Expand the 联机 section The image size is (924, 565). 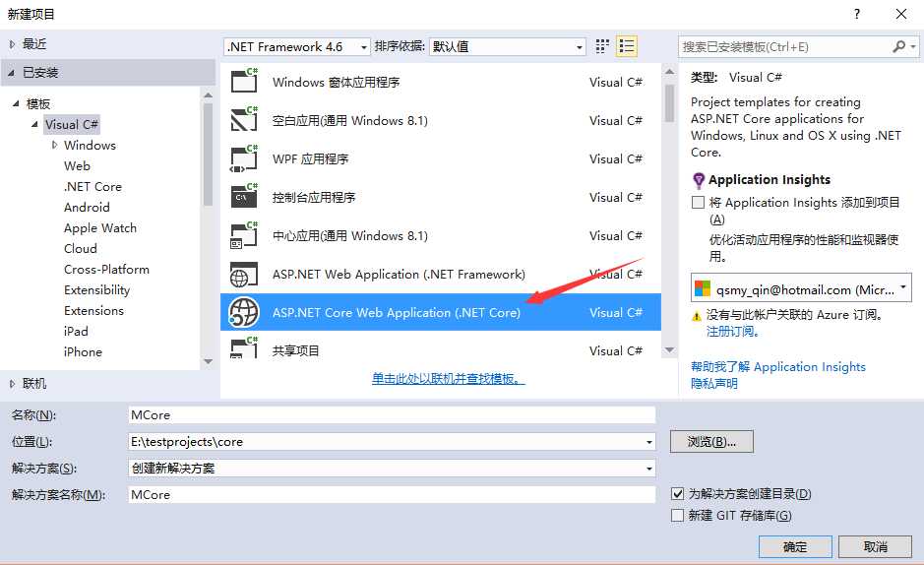12,384
